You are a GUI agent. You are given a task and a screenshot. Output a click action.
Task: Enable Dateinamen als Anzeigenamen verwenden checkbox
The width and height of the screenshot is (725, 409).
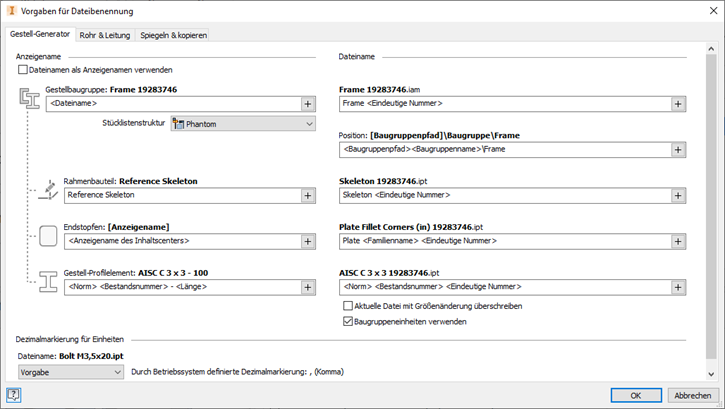(x=23, y=70)
